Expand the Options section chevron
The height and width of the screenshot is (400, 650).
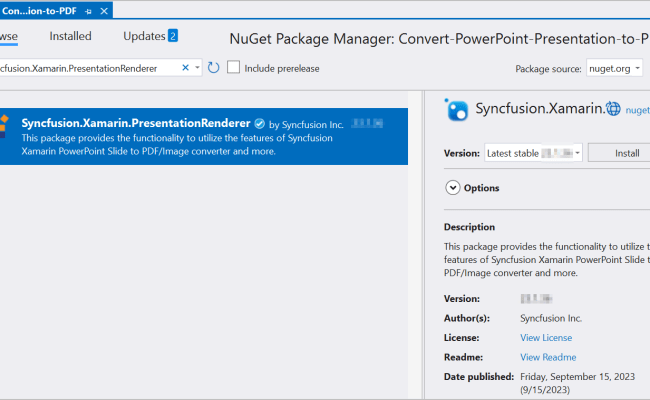(x=453, y=188)
